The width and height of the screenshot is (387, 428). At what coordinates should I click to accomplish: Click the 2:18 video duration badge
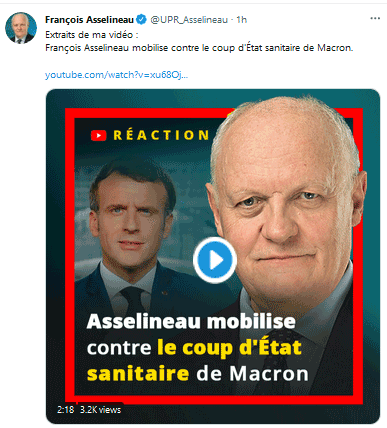[x=66, y=409]
